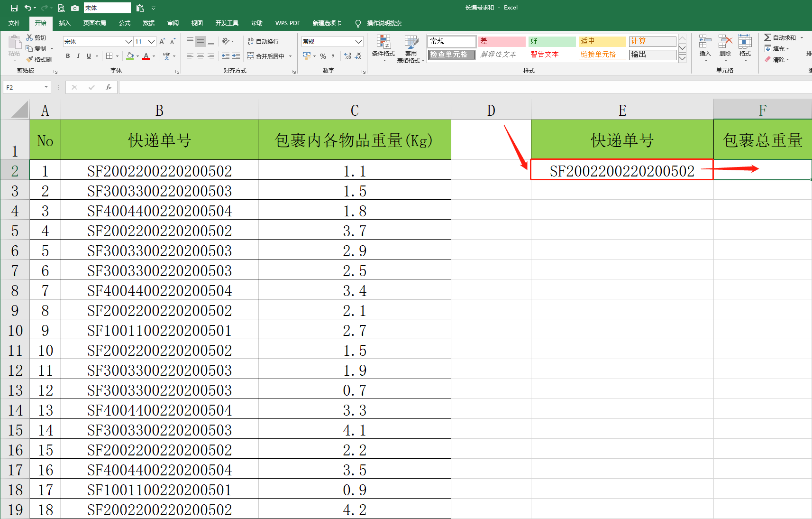Toggle align text right

click(211, 56)
